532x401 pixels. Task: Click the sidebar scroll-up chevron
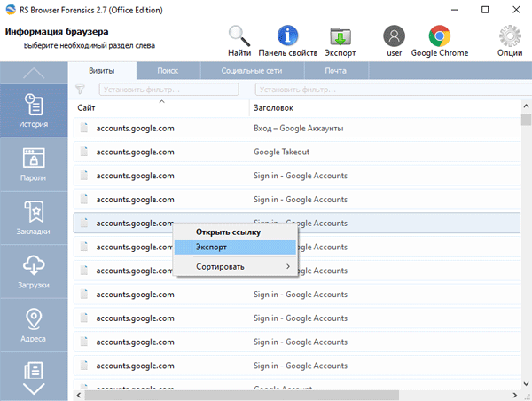[34, 73]
